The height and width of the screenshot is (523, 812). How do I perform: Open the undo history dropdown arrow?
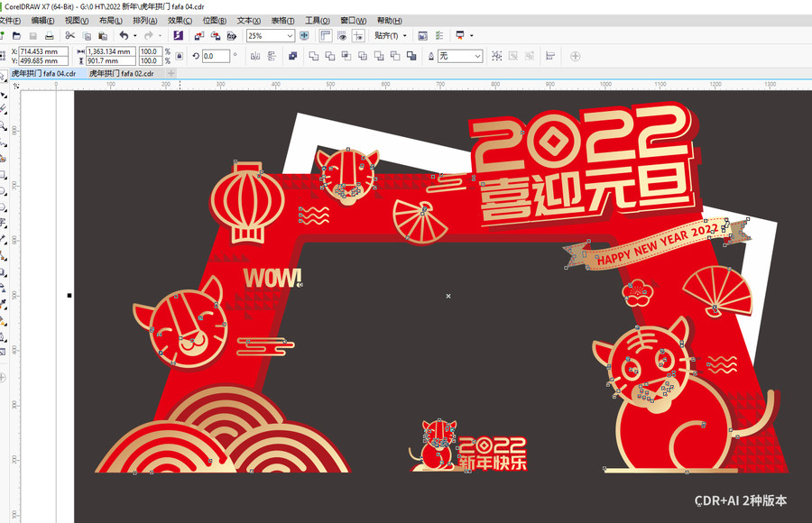pyautogui.click(x=135, y=36)
